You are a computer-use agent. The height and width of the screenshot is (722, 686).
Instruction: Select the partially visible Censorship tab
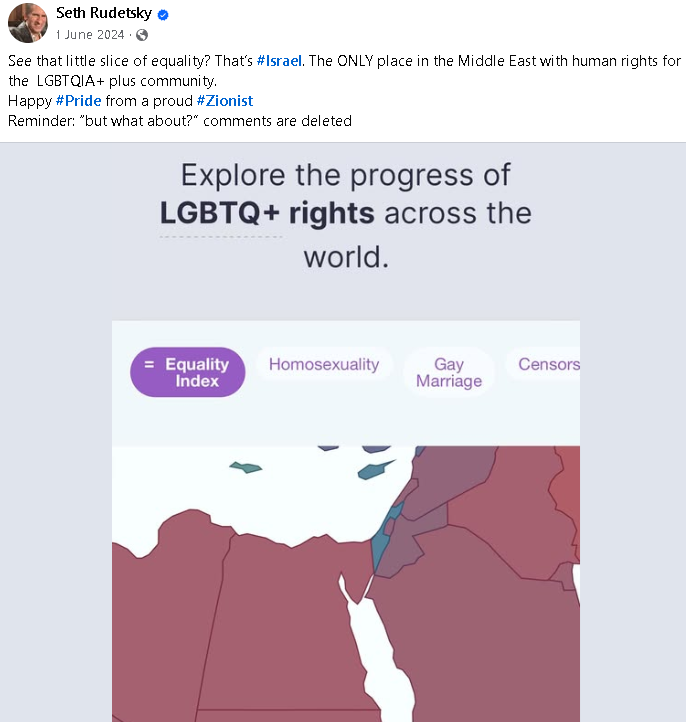[543, 364]
